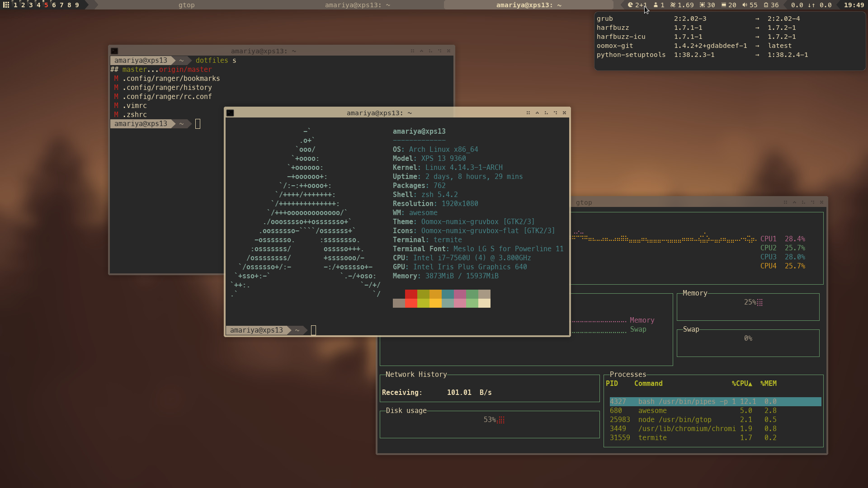868x488 pixels.
Task: Select the node /usr/bin/gtop process row
Action: click(x=715, y=420)
